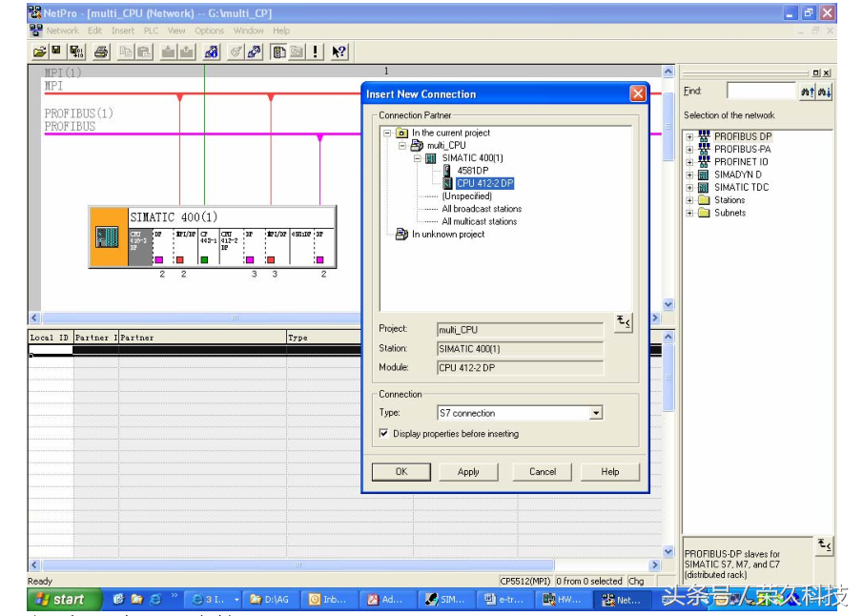
Task: Click the Find downward binoculars icon
Action: pyautogui.click(x=825, y=92)
